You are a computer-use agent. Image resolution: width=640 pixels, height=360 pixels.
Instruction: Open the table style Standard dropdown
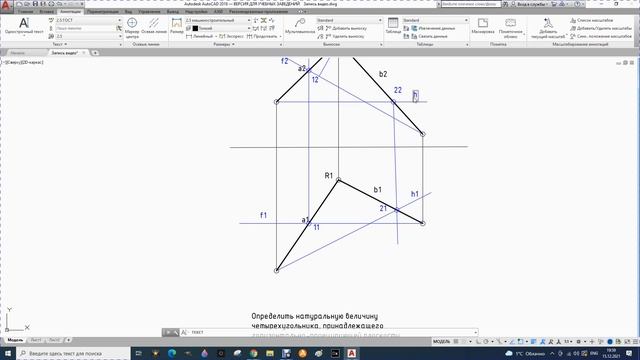435,20
